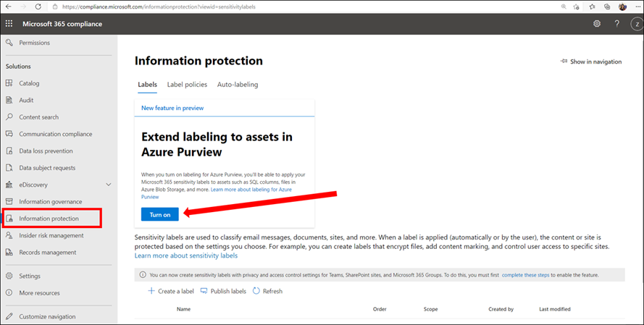The width and height of the screenshot is (644, 325).
Task: Click the Information governance archive icon
Action: (x=9, y=201)
